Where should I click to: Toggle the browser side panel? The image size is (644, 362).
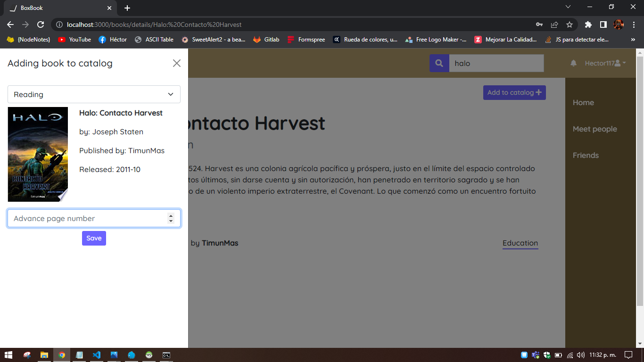coord(603,25)
